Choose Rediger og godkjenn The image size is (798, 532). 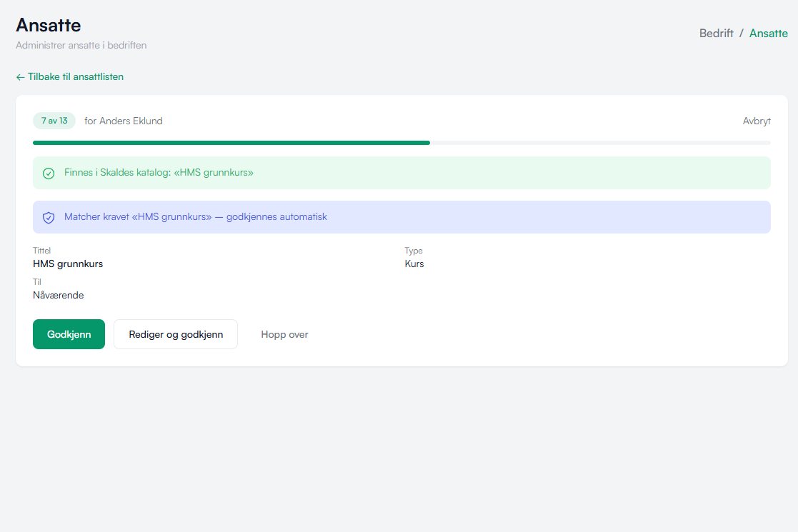click(x=176, y=334)
